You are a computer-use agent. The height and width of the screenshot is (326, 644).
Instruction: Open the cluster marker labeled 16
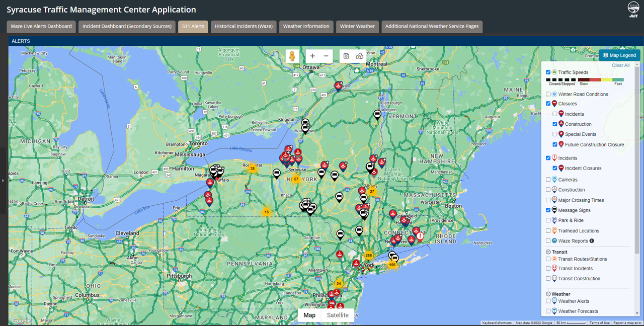[267, 212]
